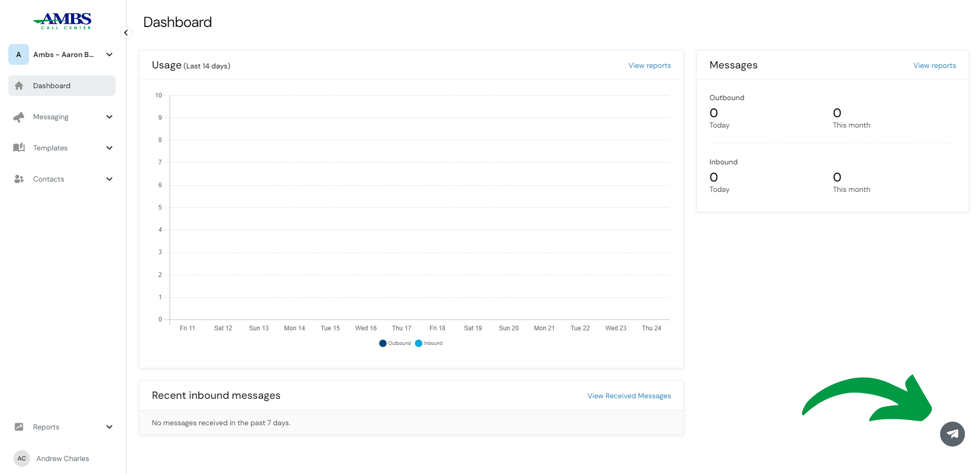Viewport: 980px width, 474px height.
Task: Open View reports link in Messages panel
Action: [934, 65]
